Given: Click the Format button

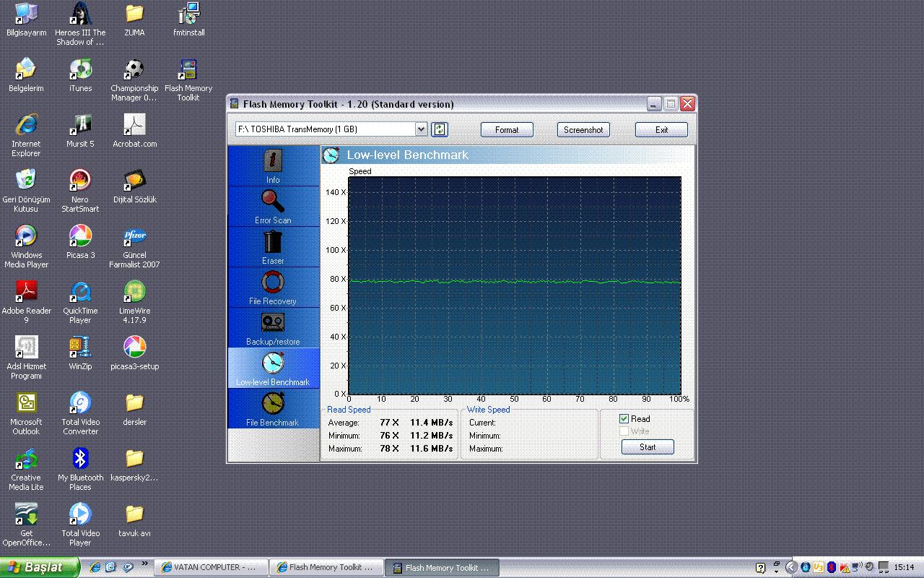Looking at the screenshot, I should [507, 130].
